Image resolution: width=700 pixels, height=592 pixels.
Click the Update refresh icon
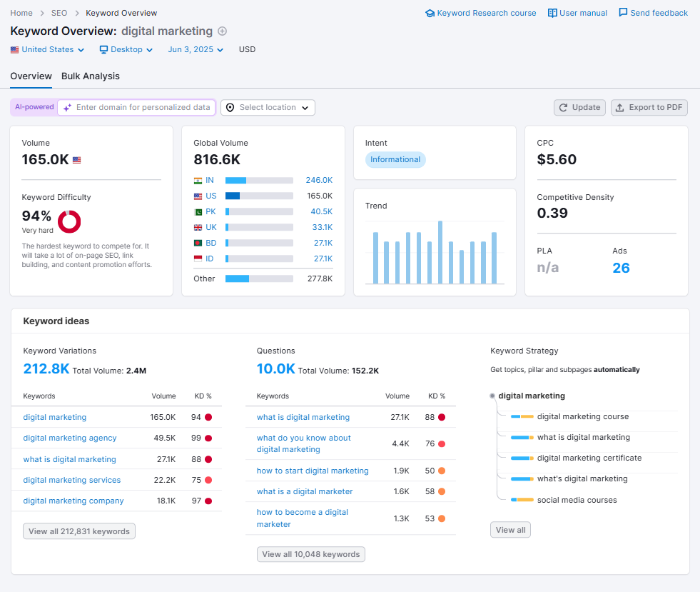click(x=564, y=107)
